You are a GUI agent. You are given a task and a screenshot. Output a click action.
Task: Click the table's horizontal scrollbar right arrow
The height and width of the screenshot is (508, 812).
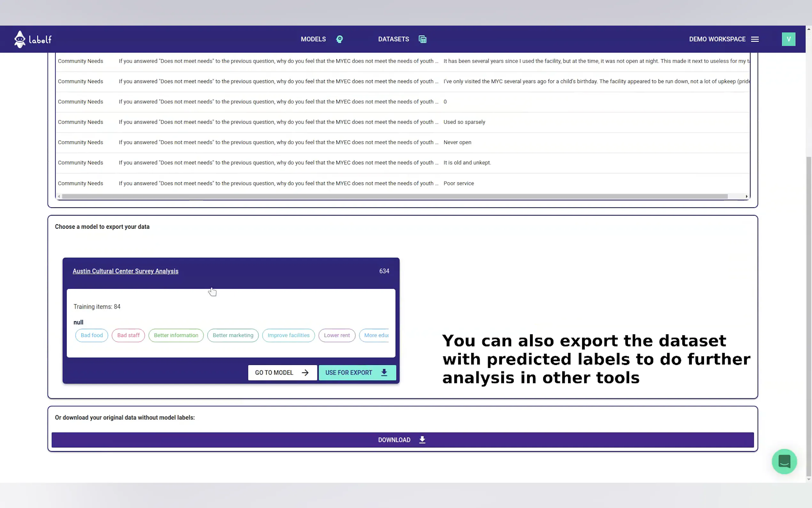(746, 196)
